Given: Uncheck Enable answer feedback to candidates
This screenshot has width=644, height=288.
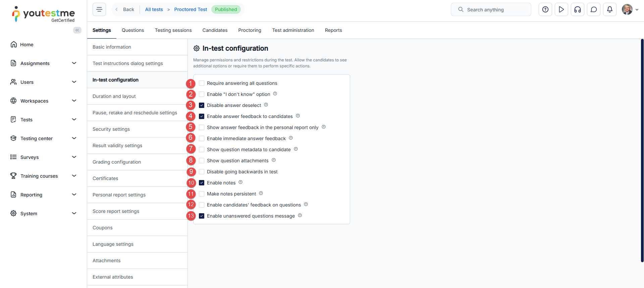Looking at the screenshot, I should tap(202, 116).
